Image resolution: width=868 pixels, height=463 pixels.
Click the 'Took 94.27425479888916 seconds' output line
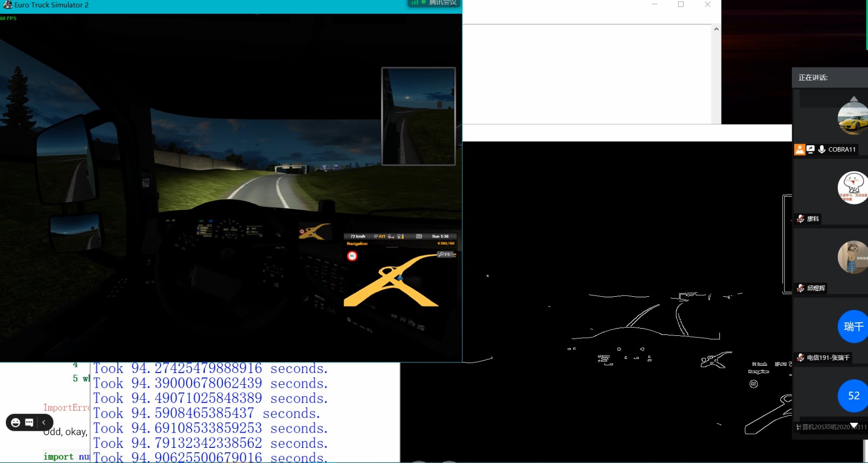pos(211,368)
